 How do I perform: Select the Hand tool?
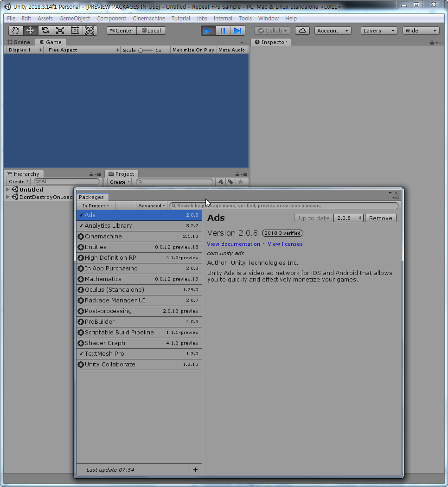coord(15,31)
